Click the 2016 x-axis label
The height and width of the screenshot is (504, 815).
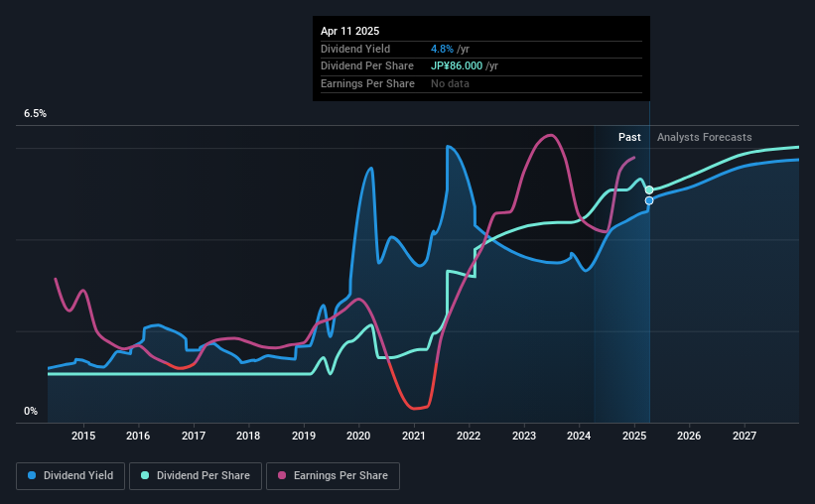[138, 436]
